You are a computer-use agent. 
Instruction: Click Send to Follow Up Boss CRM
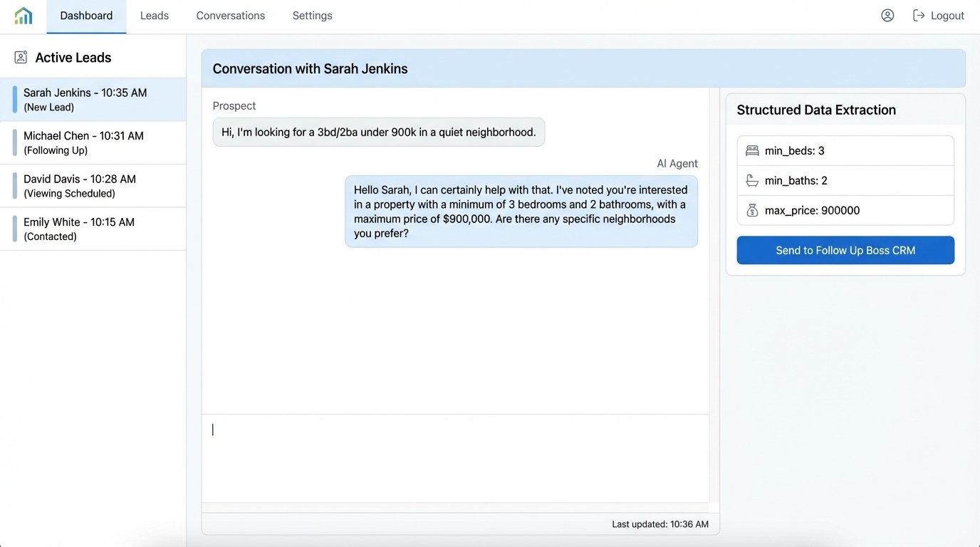coord(845,250)
